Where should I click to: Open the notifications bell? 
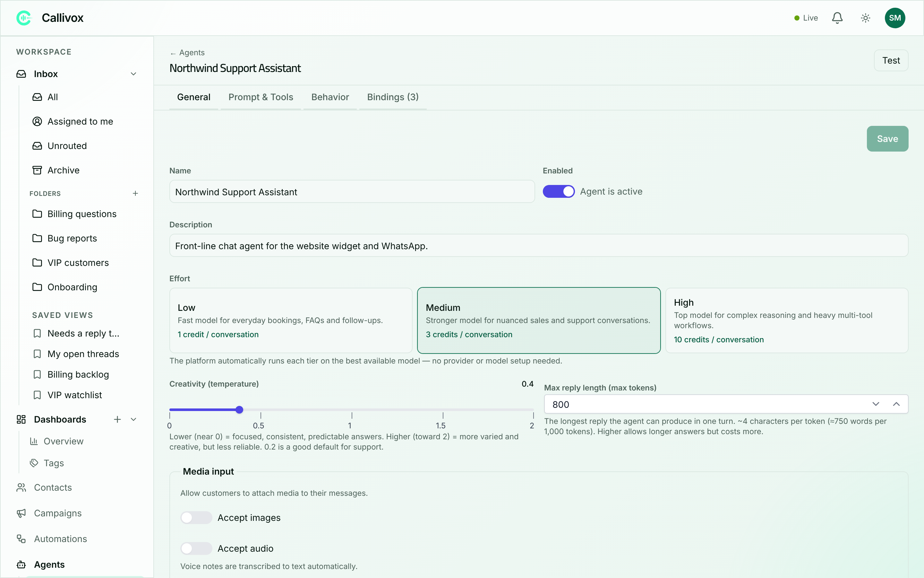(x=837, y=18)
